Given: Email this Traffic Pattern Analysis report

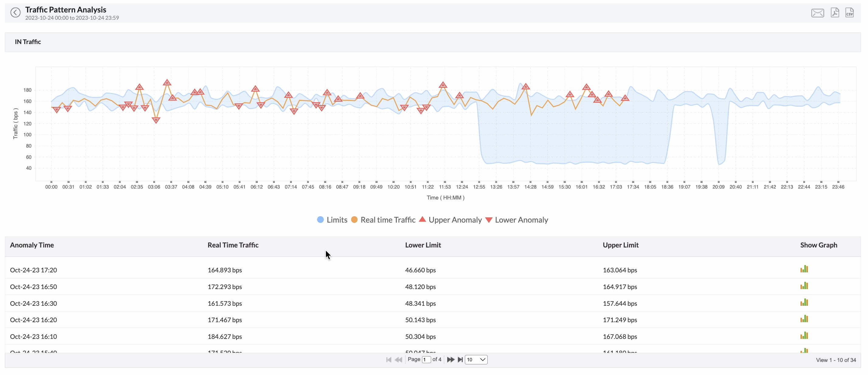Looking at the screenshot, I should click(x=818, y=12).
